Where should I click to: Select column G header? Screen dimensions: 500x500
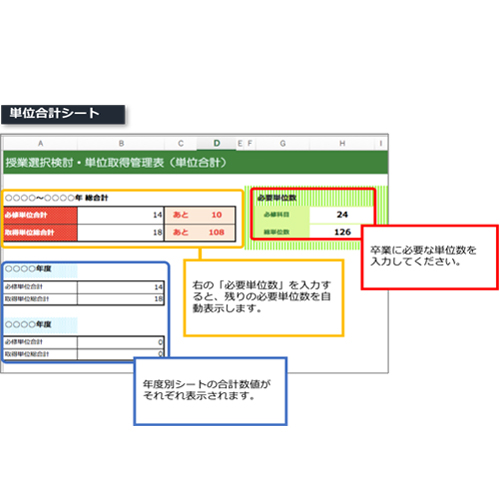(283, 143)
